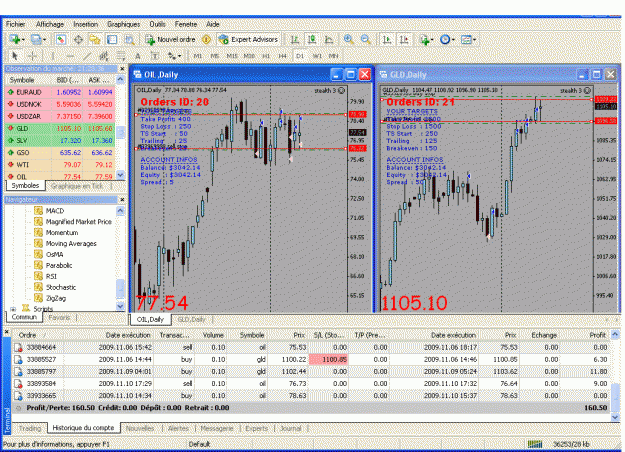Select the horizontal line tool
The height and width of the screenshot is (452, 625).
coord(70,56)
